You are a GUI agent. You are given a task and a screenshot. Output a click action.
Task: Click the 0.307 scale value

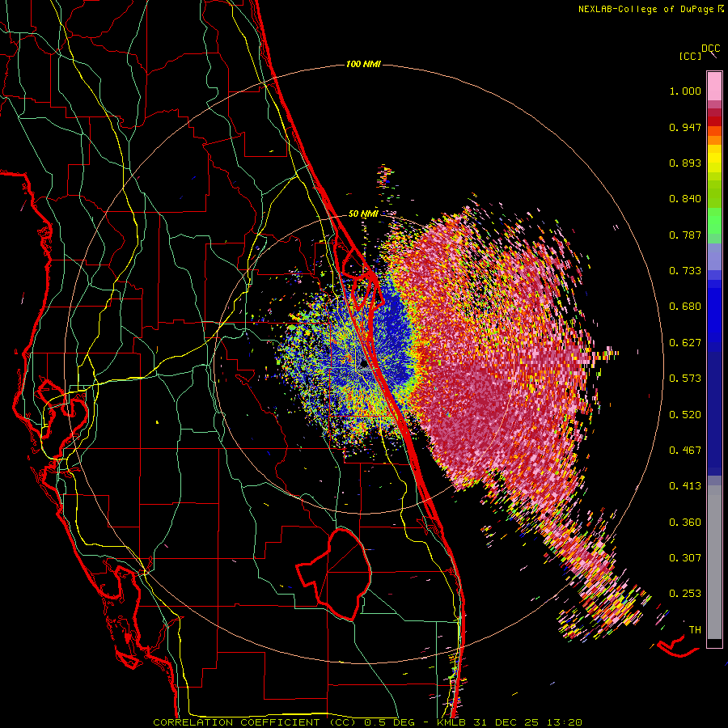685,558
